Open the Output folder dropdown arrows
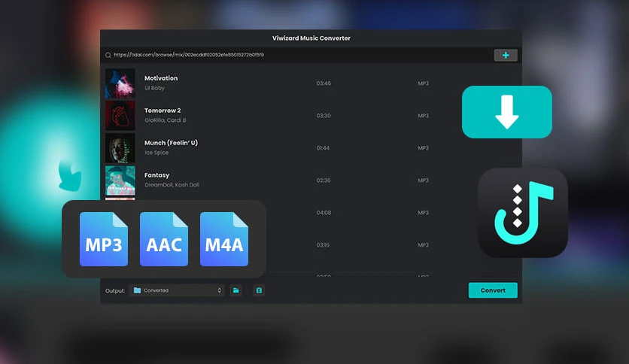This screenshot has height=364, width=629. point(219,290)
